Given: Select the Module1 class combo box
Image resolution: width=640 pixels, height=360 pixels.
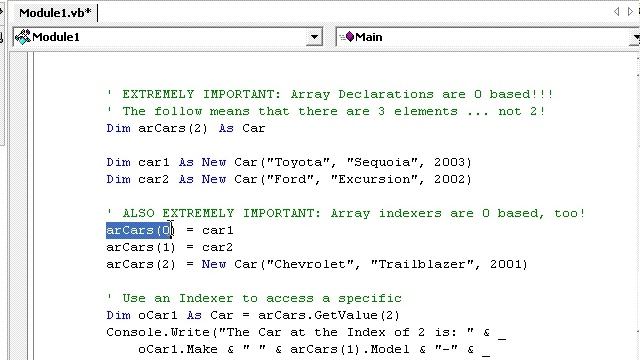Looking at the screenshot, I should pos(168,37).
